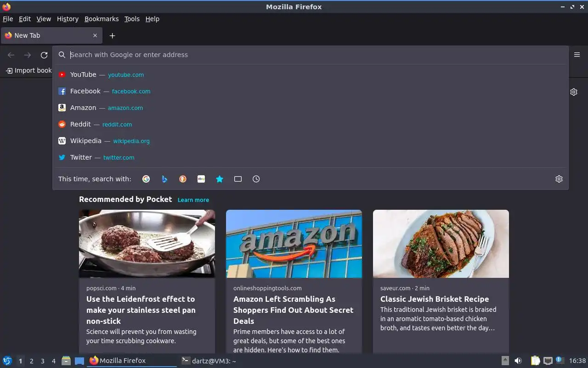
Task: Search this time with DuckDuckGo icon
Action: 183,179
